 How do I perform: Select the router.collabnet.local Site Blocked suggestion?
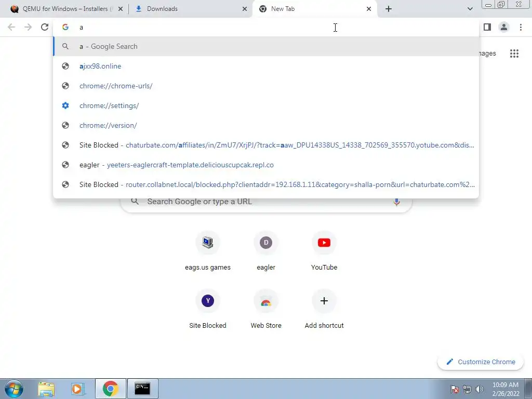[x=266, y=184]
